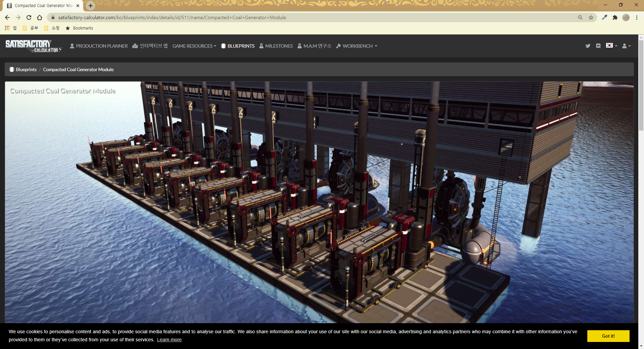Open the 쇼핑 bookmarks folder
The image size is (644, 349).
point(52,28)
